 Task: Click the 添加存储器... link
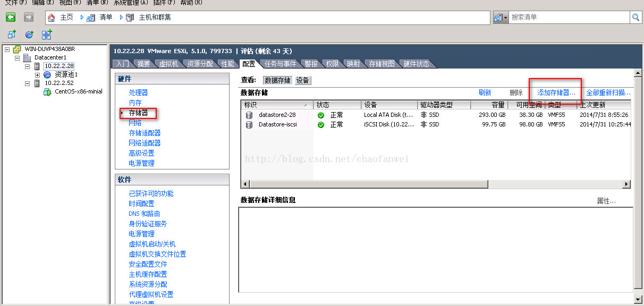pyautogui.click(x=556, y=92)
